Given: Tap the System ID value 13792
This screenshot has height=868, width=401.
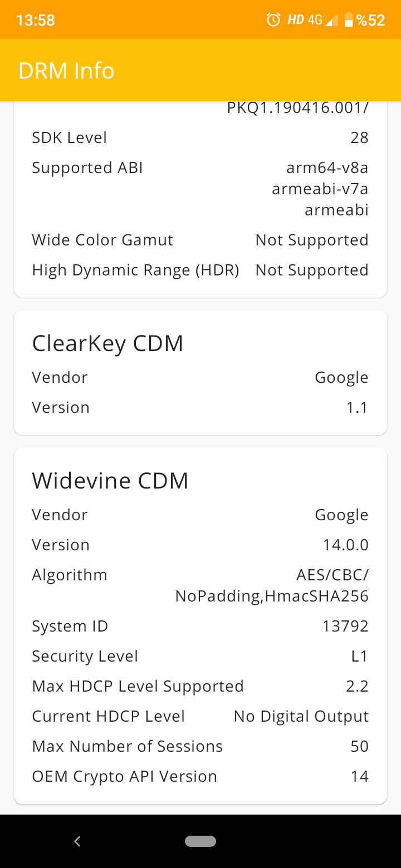Looking at the screenshot, I should [345, 626].
